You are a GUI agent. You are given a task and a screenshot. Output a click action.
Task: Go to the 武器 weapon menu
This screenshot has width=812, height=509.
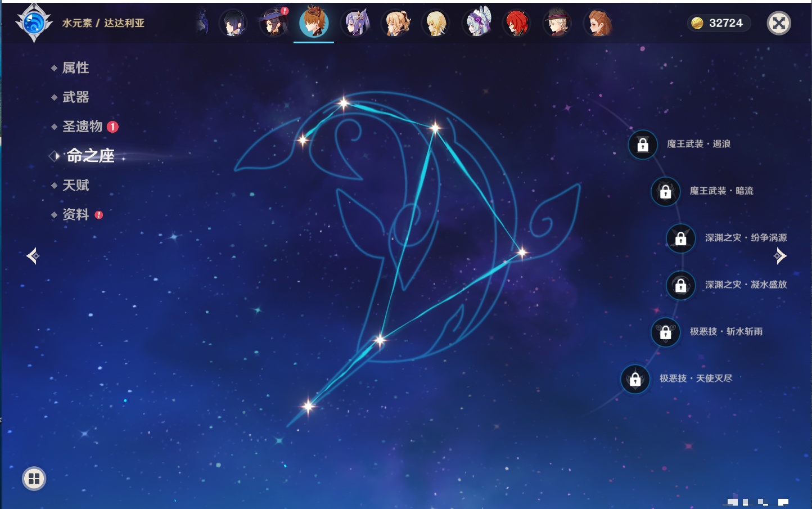[x=75, y=97]
